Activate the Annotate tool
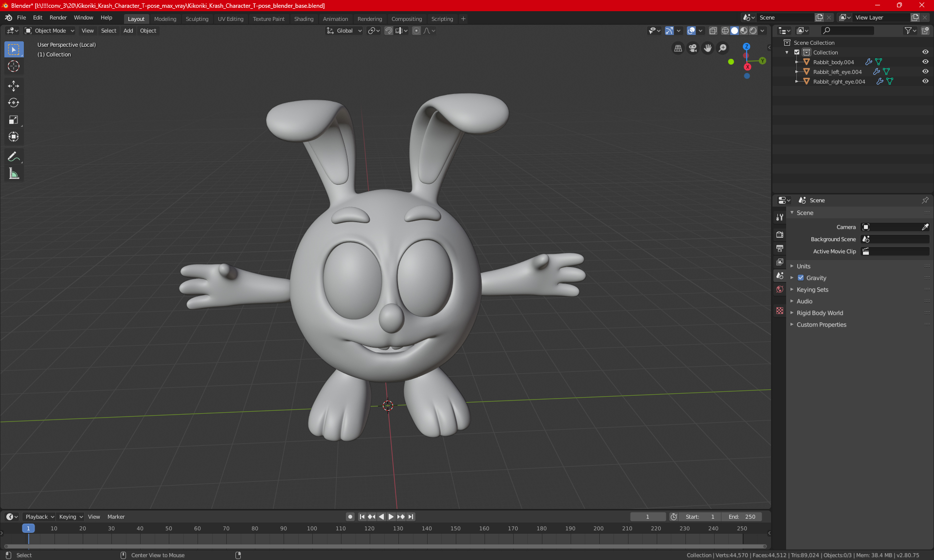This screenshot has height=560, width=934. pyautogui.click(x=14, y=157)
